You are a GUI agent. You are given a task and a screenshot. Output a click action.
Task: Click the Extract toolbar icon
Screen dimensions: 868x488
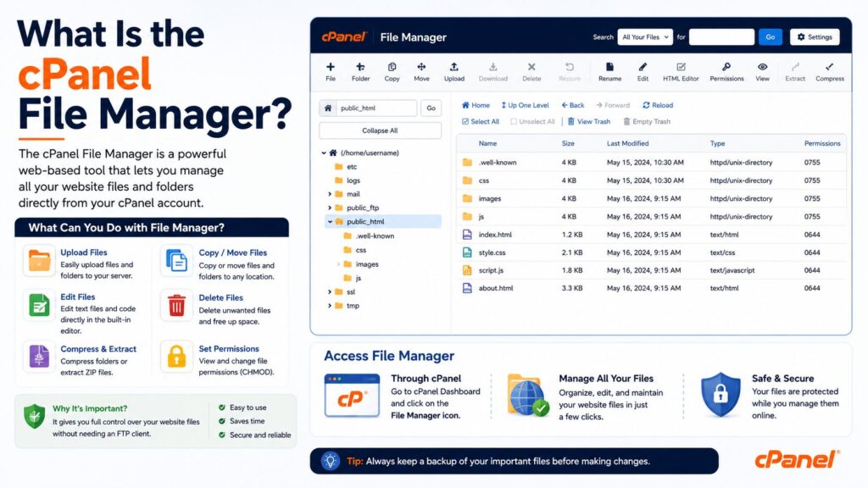point(795,67)
